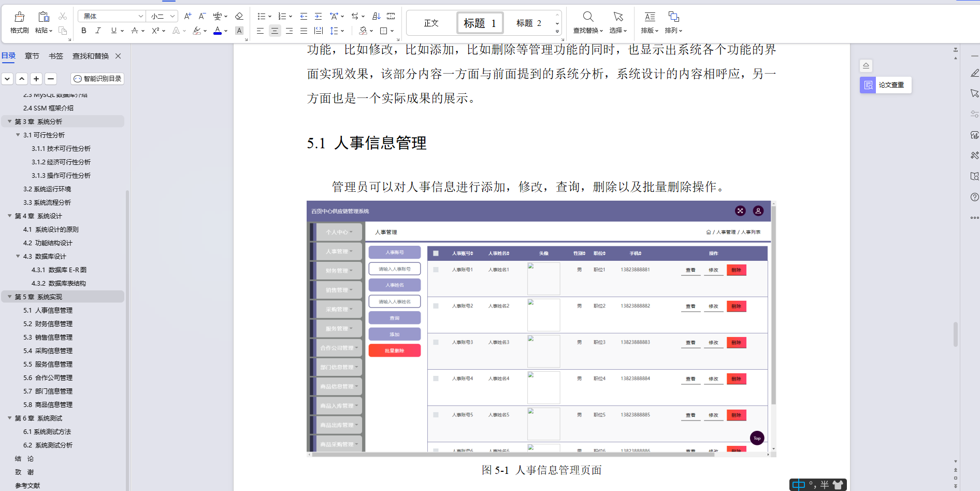The width and height of the screenshot is (980, 491).
Task: Apply the 标题 1 style
Action: click(480, 23)
